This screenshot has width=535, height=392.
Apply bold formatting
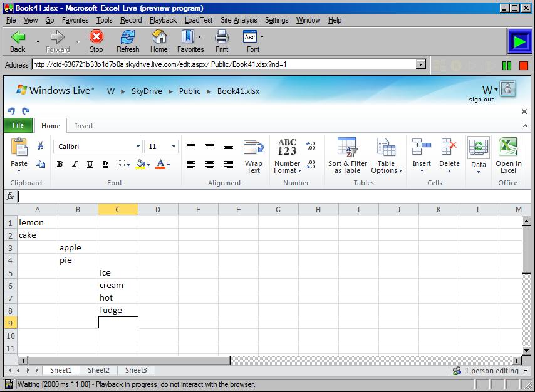tap(60, 163)
